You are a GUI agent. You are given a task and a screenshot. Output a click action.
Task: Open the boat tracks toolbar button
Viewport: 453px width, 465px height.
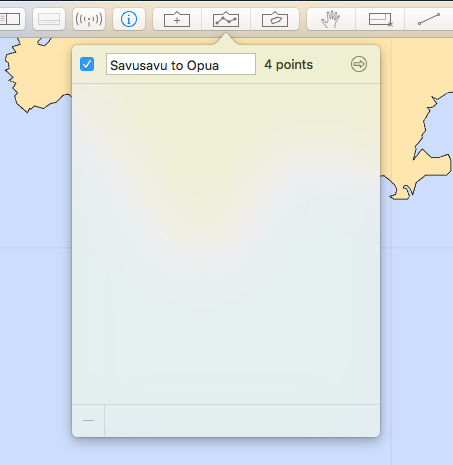(275, 19)
